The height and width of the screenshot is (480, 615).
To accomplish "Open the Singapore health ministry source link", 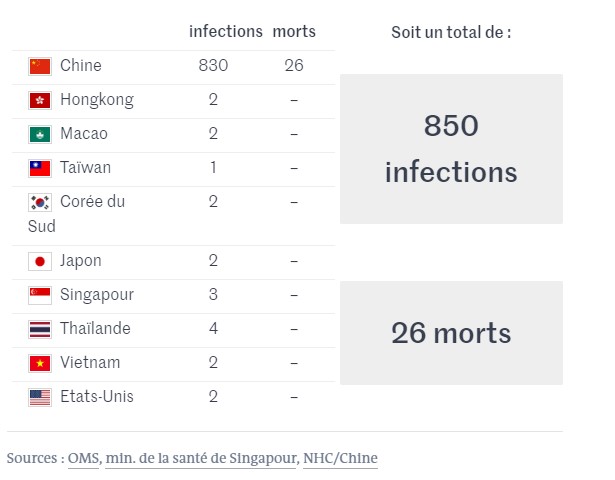I will (x=200, y=459).
